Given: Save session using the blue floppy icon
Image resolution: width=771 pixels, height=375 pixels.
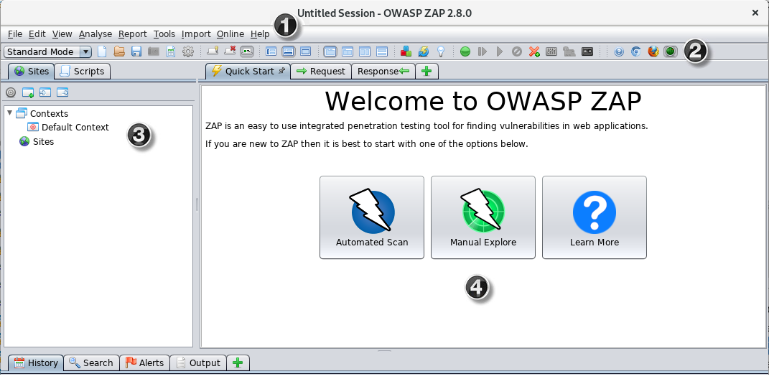Looking at the screenshot, I should click(136, 52).
